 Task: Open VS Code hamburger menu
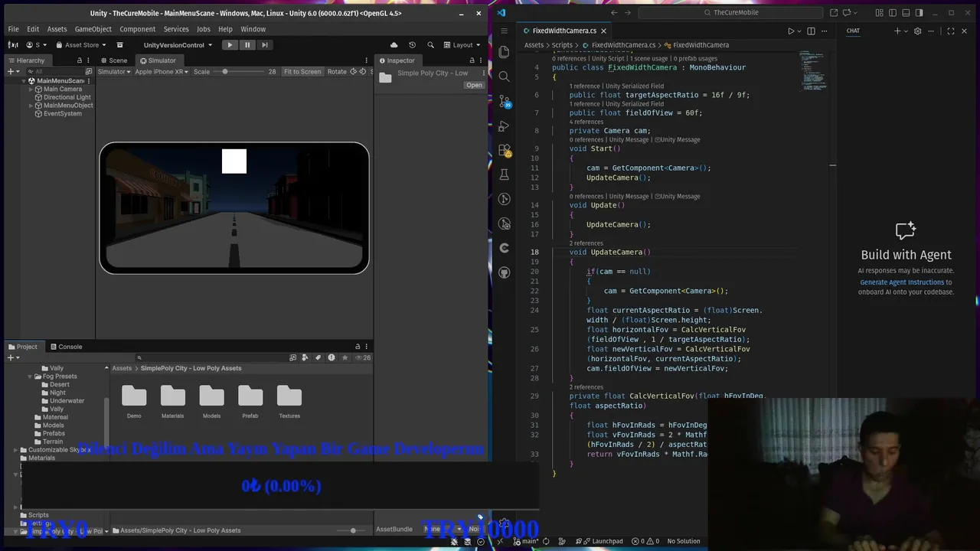(x=504, y=31)
